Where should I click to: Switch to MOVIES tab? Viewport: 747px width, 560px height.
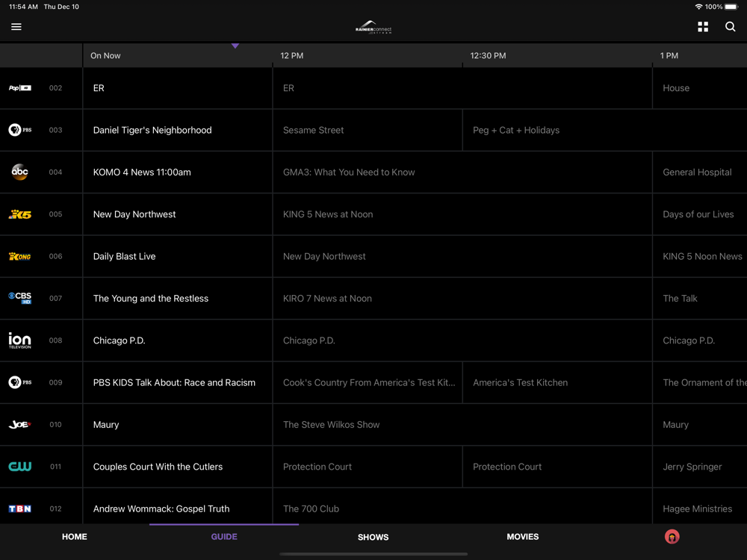pyautogui.click(x=523, y=537)
